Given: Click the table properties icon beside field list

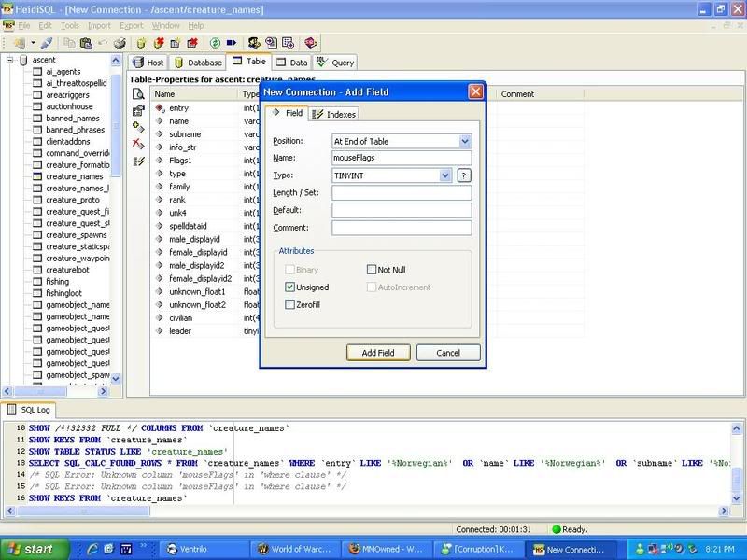Looking at the screenshot, I should click(138, 111).
